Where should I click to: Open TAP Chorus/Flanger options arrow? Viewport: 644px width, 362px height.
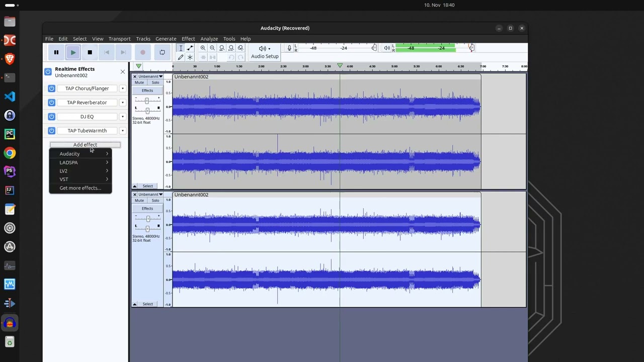pyautogui.click(x=122, y=88)
